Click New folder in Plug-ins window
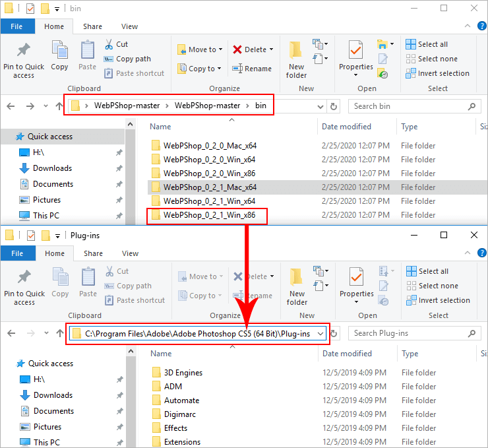Viewport: 488px width, 448px height. [x=297, y=288]
